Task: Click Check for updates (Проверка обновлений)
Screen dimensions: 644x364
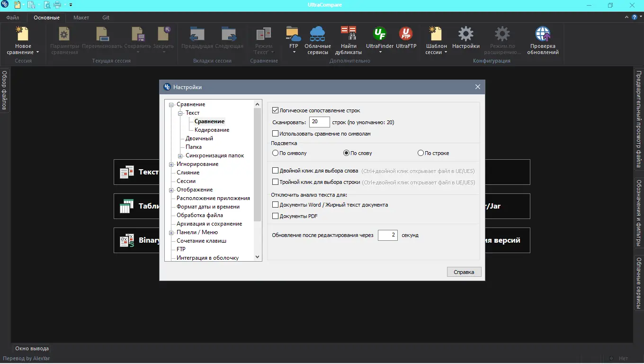Action: point(543,34)
